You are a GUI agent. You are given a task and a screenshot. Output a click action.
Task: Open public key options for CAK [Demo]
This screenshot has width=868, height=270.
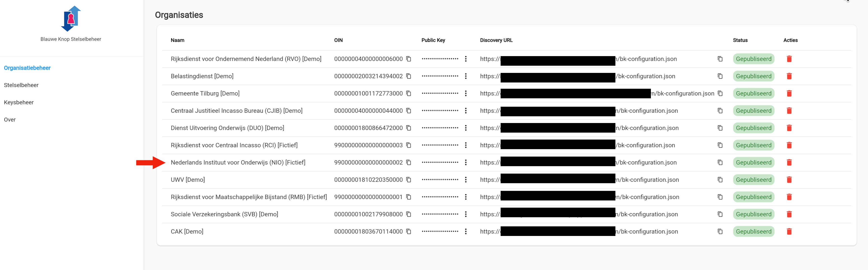click(466, 232)
